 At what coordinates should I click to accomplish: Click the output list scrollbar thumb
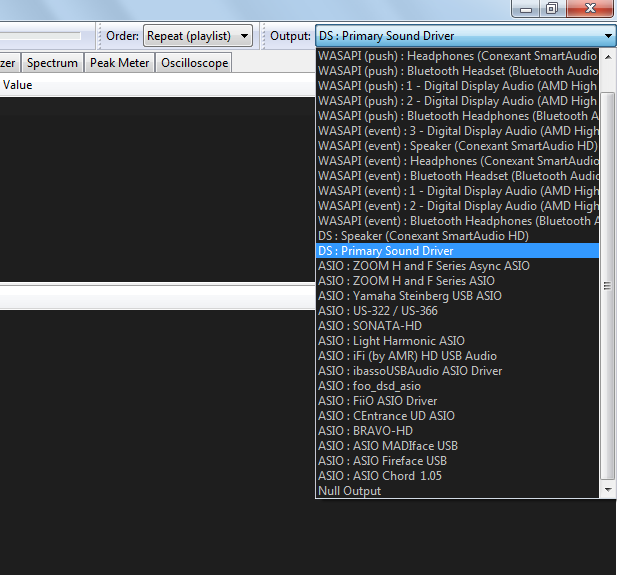click(608, 286)
